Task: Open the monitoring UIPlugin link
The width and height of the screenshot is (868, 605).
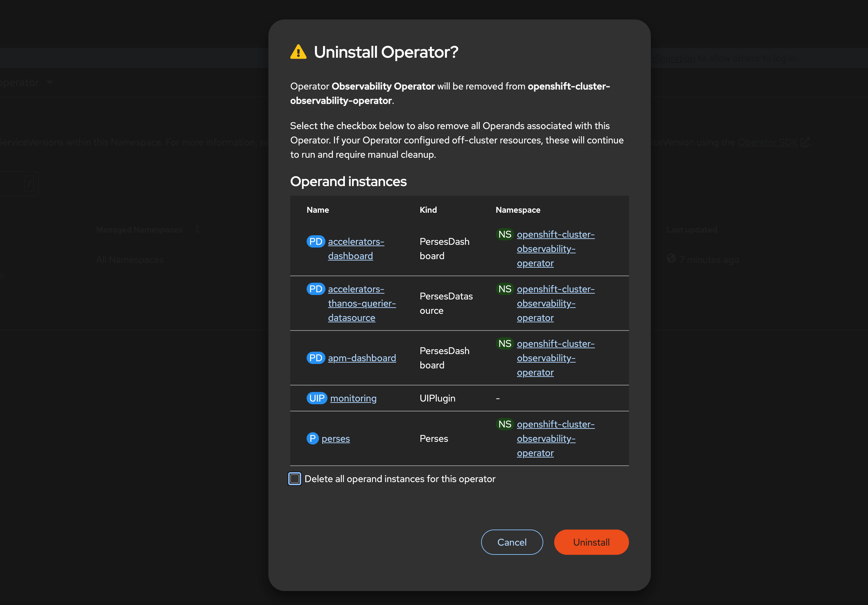Action: tap(353, 398)
